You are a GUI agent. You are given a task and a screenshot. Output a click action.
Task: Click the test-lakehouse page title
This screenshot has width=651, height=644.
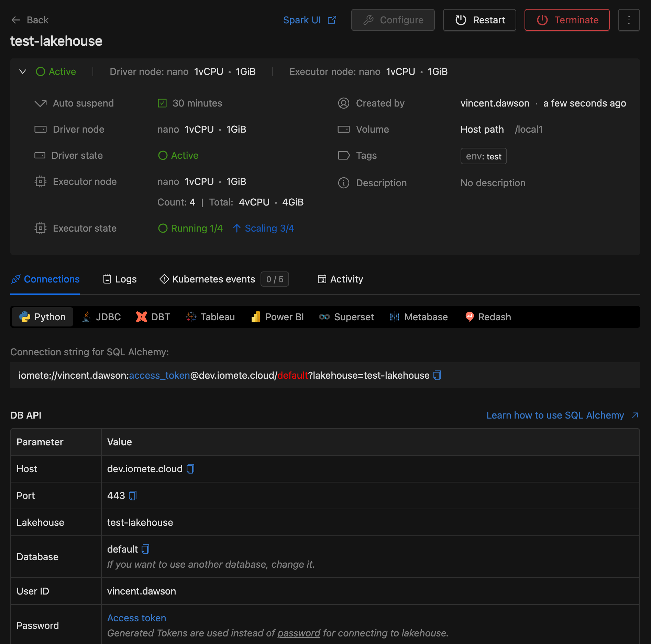point(56,41)
